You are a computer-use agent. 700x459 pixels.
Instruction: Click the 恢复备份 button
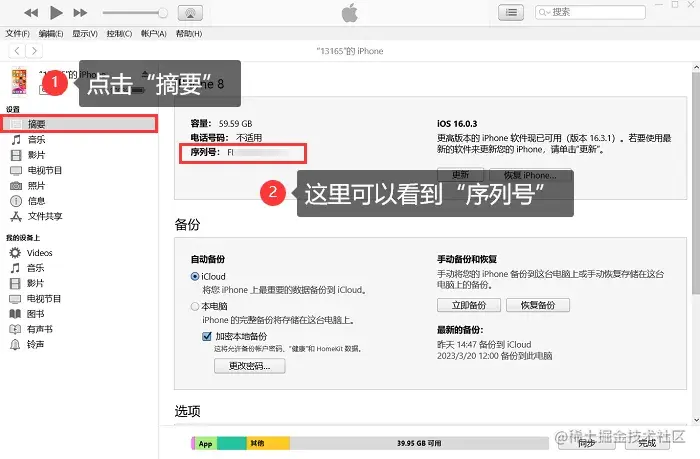(x=538, y=305)
